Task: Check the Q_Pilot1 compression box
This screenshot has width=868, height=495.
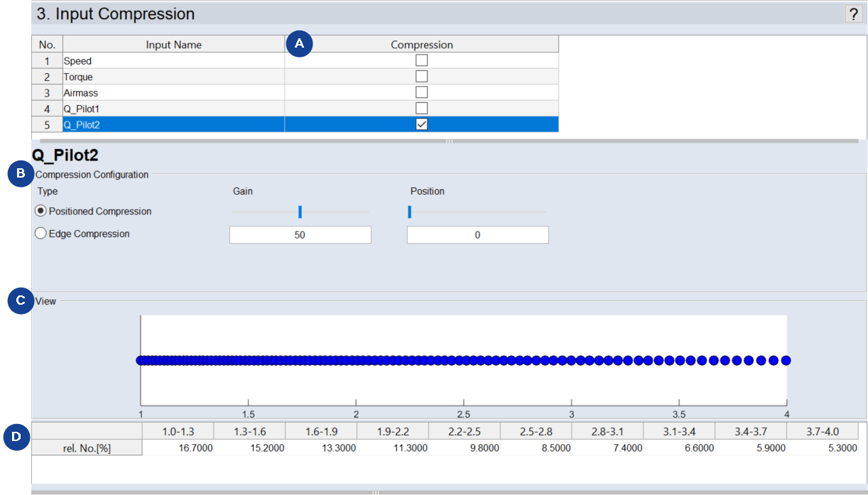Action: (x=421, y=108)
